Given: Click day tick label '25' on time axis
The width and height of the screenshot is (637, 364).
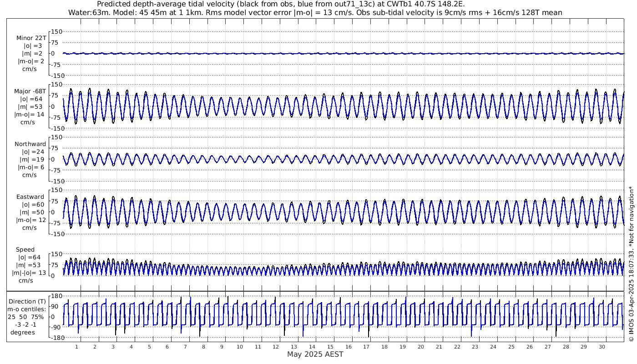Looking at the screenshot, I should 511,347.
